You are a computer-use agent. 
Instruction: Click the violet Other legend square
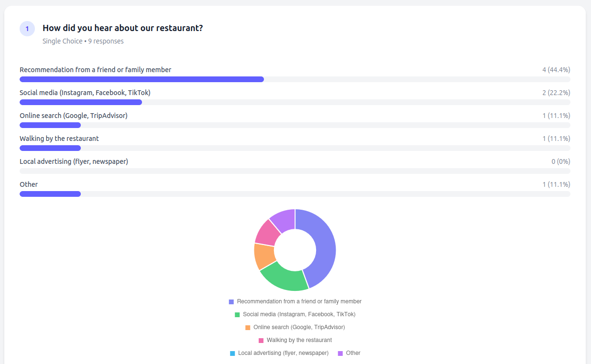tap(340, 353)
